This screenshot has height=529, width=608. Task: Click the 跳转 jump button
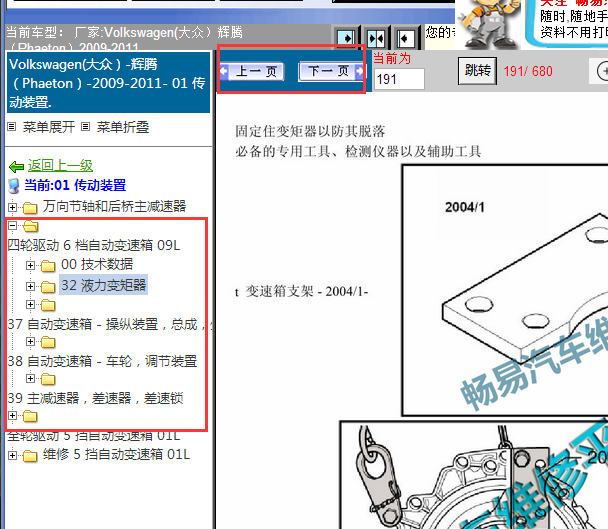[477, 71]
